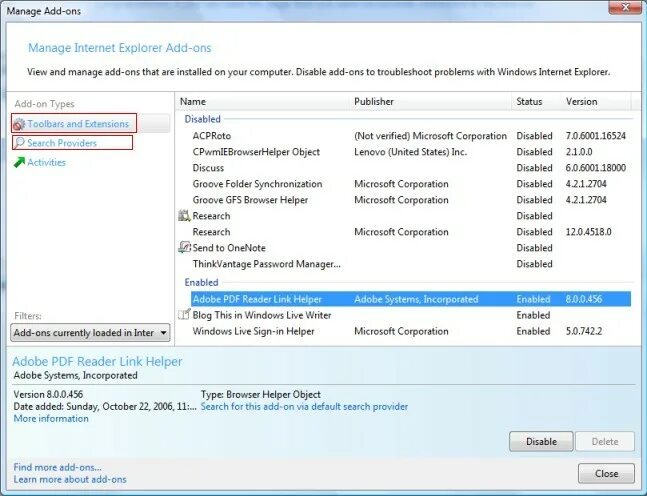This screenshot has width=647, height=496.
Task: Sort the list by Status column header
Action: pyautogui.click(x=536, y=102)
